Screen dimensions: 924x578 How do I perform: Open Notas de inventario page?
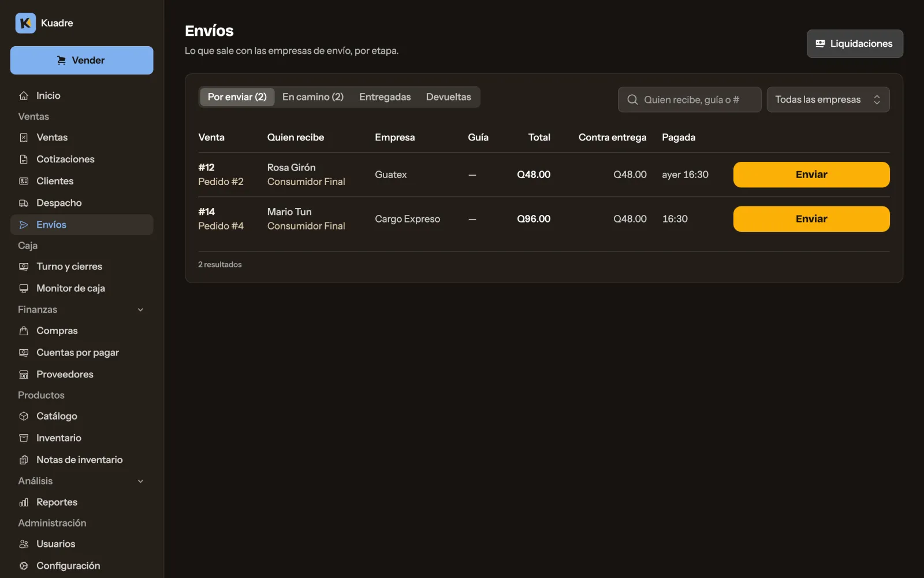81,460
